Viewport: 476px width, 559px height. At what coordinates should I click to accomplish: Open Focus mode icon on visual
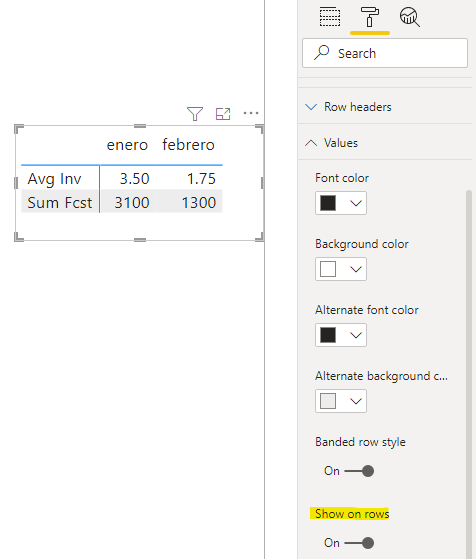click(223, 114)
